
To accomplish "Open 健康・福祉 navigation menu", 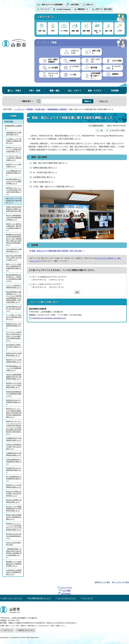I will pyautogui.click(x=54, y=91).
